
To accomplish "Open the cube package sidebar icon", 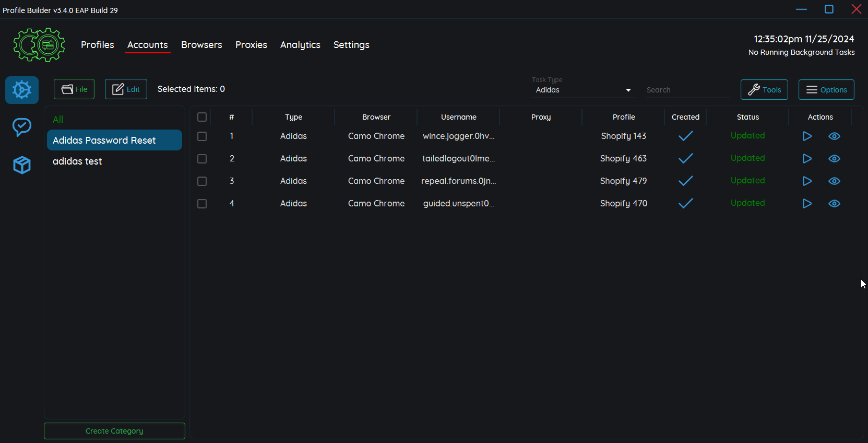I will point(22,165).
